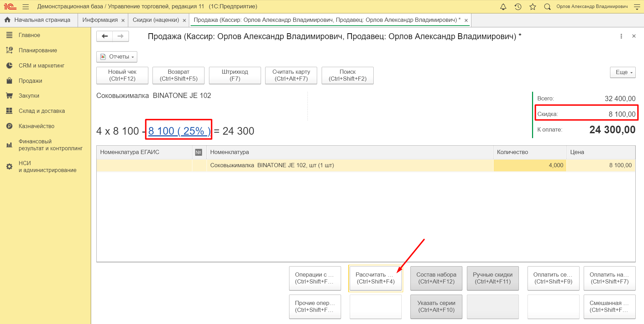Click the НСИ и администрирование gear icon
The height and width of the screenshot is (324, 644).
point(9,166)
